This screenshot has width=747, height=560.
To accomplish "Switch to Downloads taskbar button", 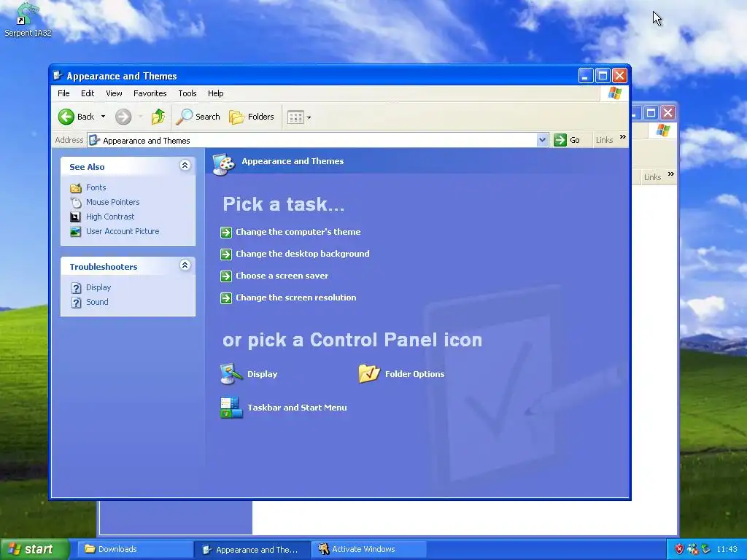I will pos(135,549).
